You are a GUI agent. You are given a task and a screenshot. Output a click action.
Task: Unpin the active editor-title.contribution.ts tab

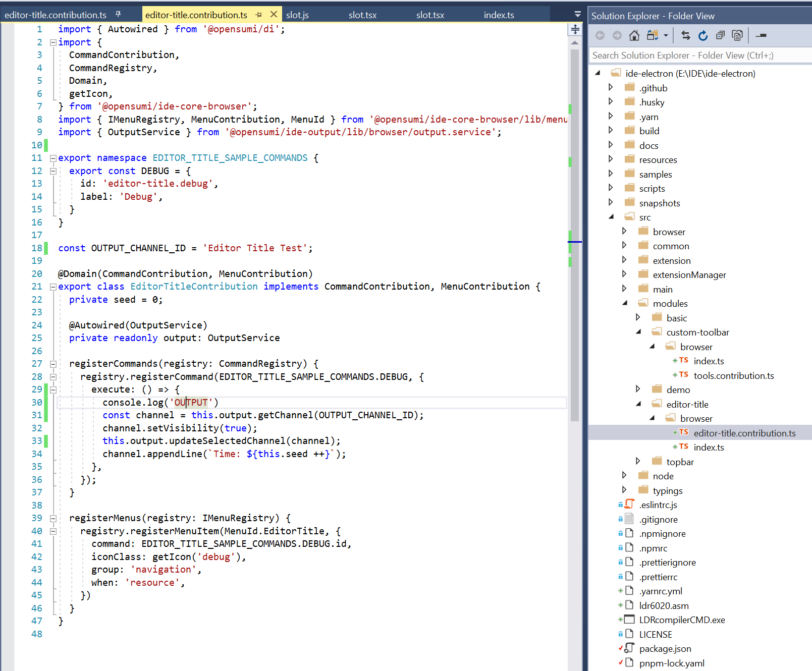(x=259, y=15)
